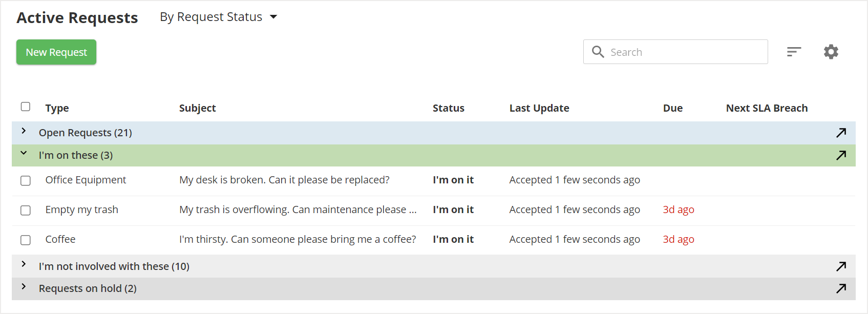Image resolution: width=868 pixels, height=314 pixels.
Task: Open the Empty my trash request type
Action: click(81, 210)
